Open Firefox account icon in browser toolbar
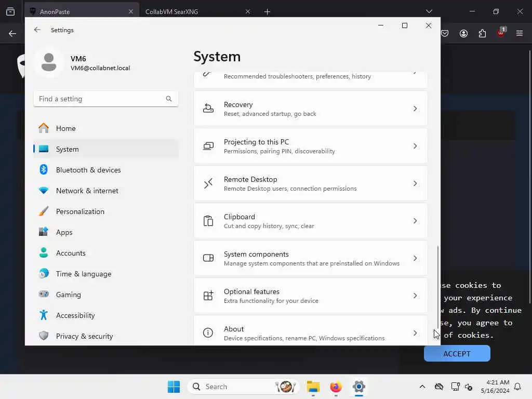Image resolution: width=532 pixels, height=399 pixels. click(x=463, y=33)
